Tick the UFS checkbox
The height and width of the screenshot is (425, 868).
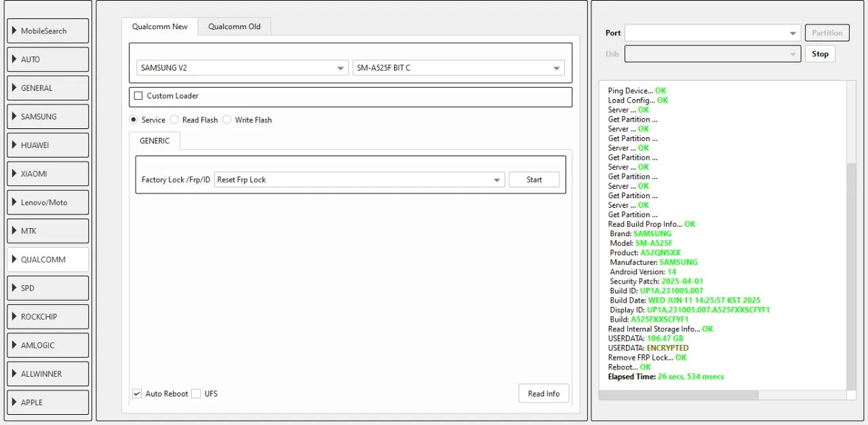(x=196, y=394)
